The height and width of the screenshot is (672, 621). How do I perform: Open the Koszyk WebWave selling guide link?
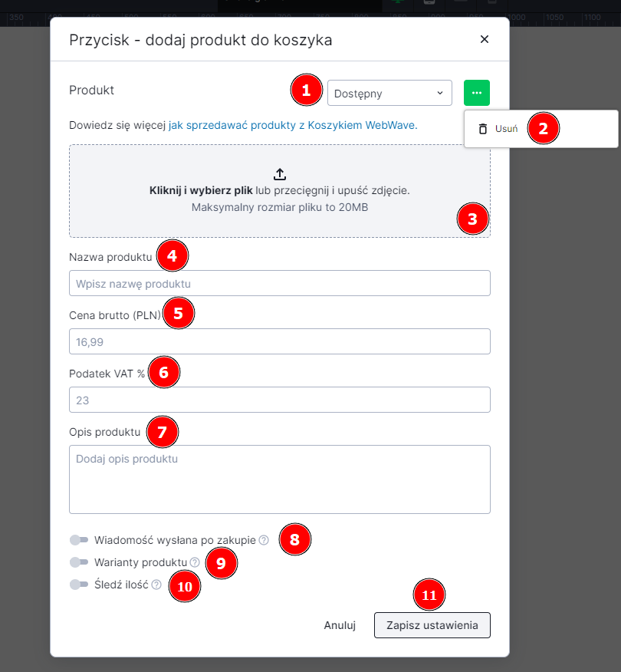[292, 125]
